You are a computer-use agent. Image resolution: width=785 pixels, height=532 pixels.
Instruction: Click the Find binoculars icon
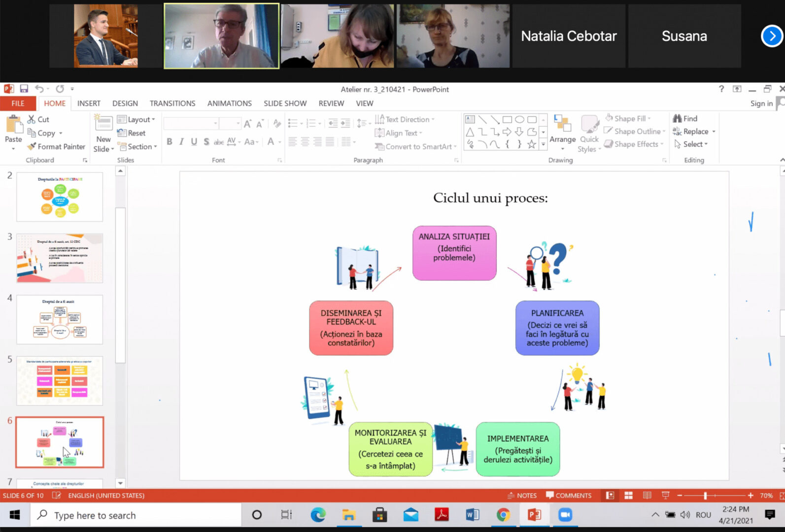click(685, 119)
